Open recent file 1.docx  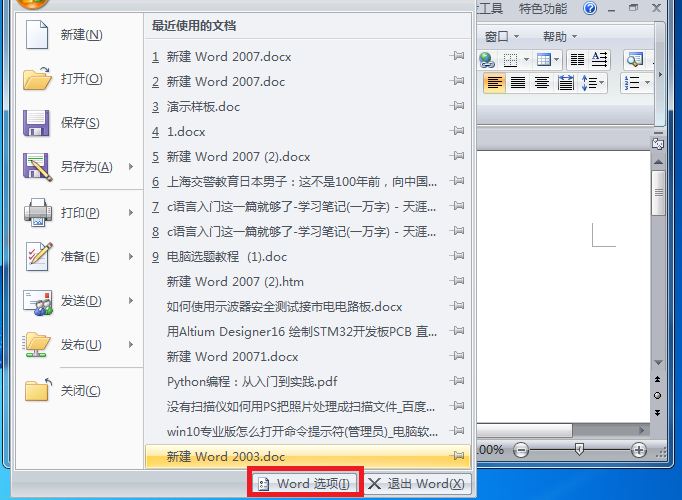pos(186,132)
